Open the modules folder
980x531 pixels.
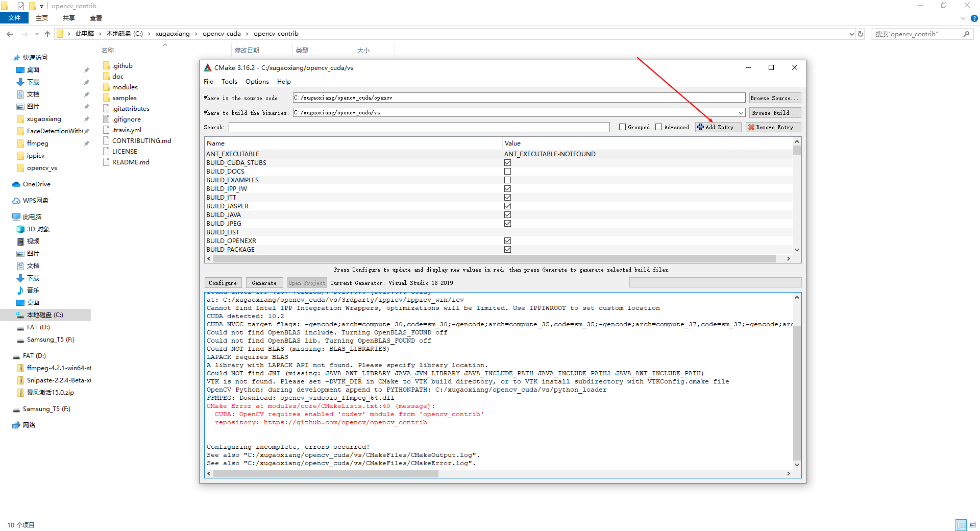pos(125,87)
